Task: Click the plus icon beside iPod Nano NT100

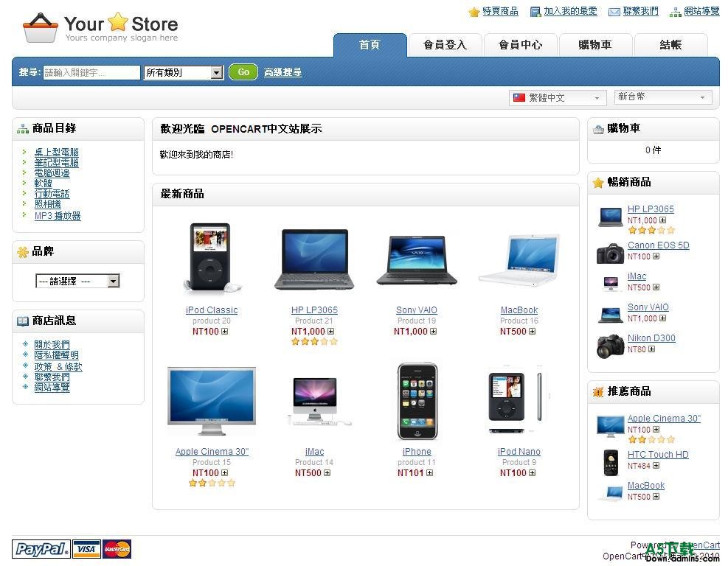Action: click(532, 472)
